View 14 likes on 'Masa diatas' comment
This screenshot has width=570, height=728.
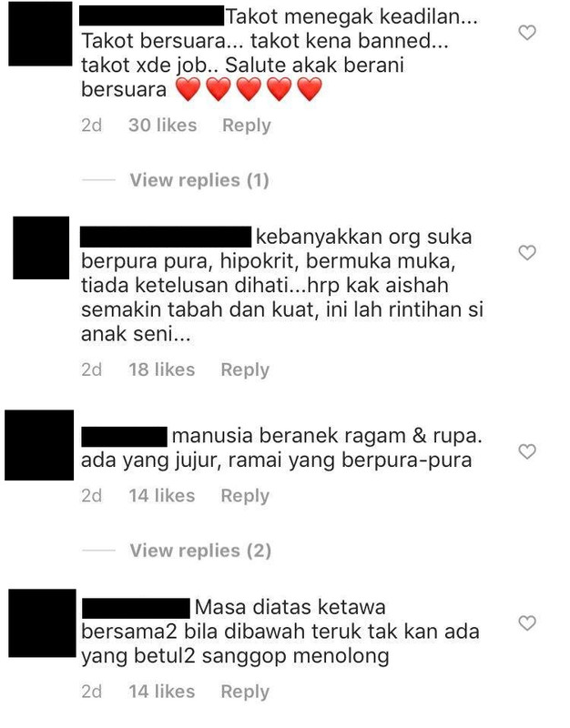tap(162, 692)
